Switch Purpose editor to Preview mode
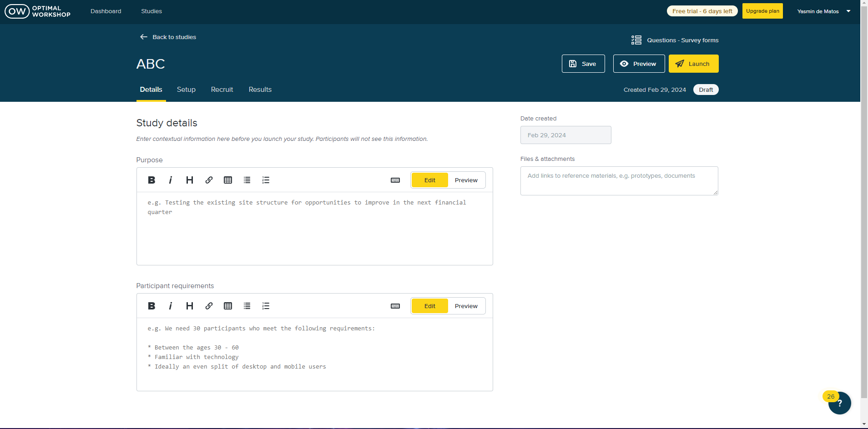The width and height of the screenshot is (868, 429). click(x=466, y=180)
